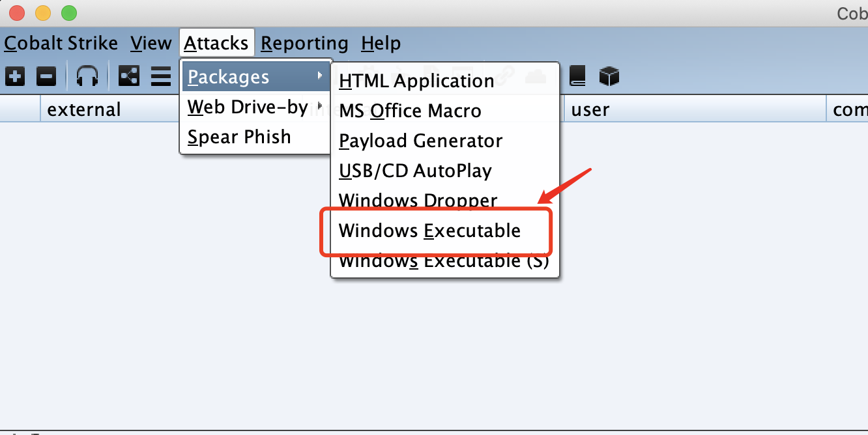This screenshot has width=868, height=435.
Task: Open the Cobalt Strike menu
Action: tap(61, 44)
